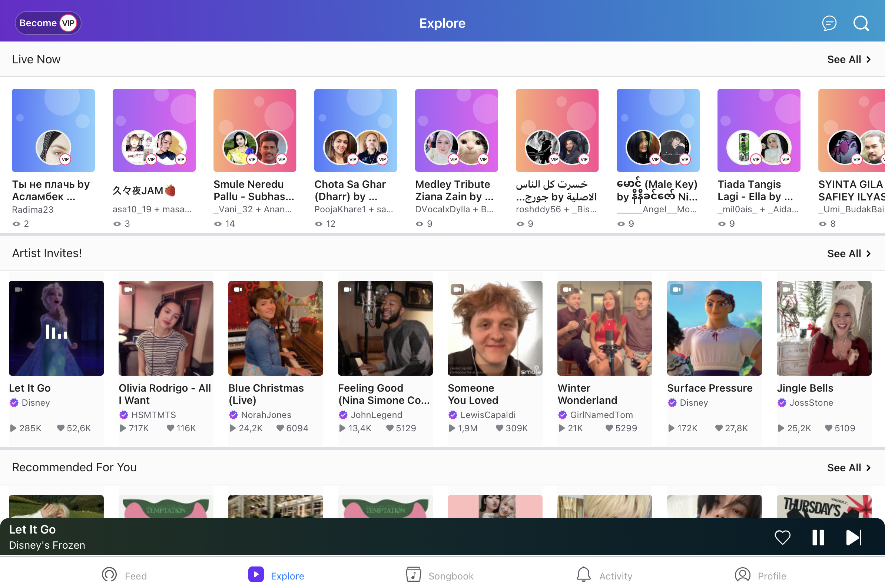Screen dimensions: 885x588
Task: Click play count 21K under Winter Wonderland
Action: [570, 428]
